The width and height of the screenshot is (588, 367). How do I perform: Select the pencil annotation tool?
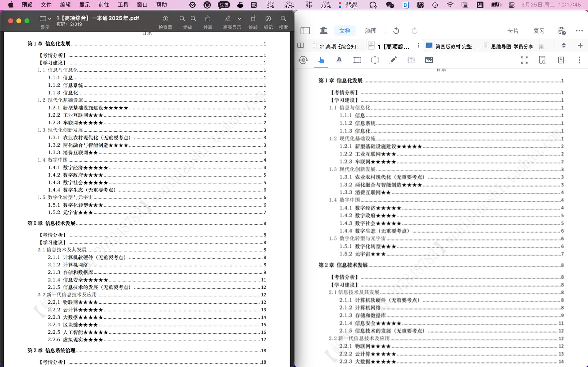tap(393, 60)
